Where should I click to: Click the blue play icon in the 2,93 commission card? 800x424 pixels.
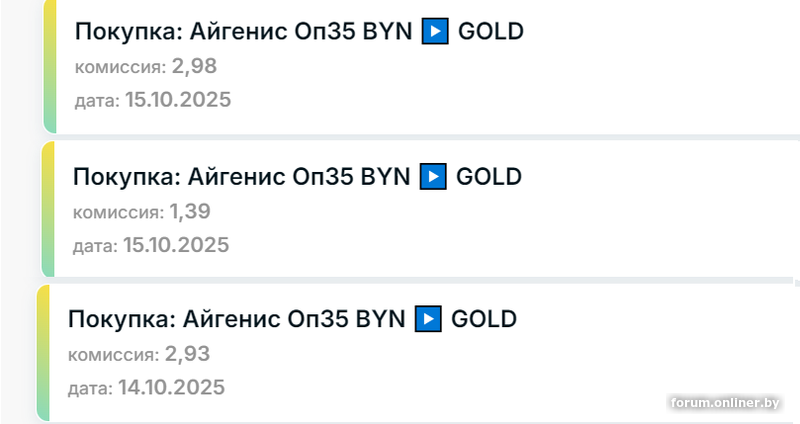[428, 320]
